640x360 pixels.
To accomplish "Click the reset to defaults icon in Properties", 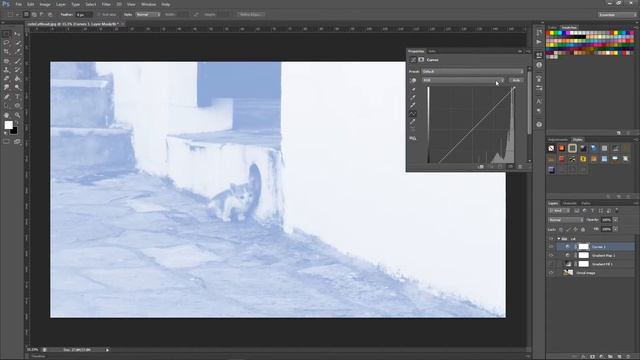I will coord(500,167).
